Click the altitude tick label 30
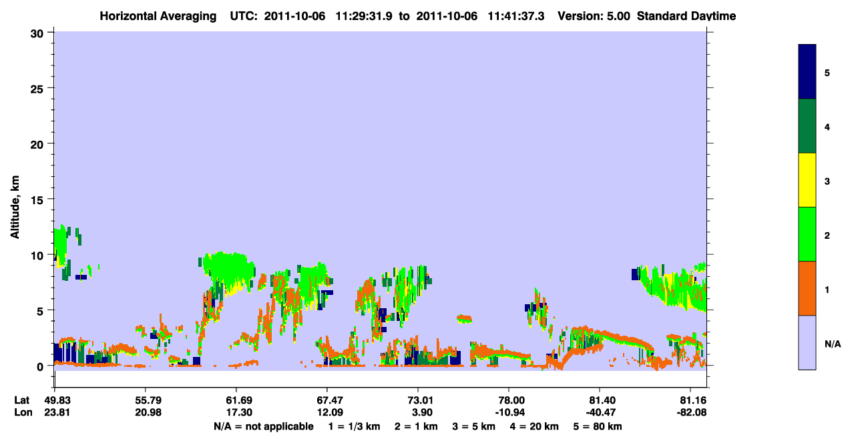868x445 pixels. tap(39, 33)
